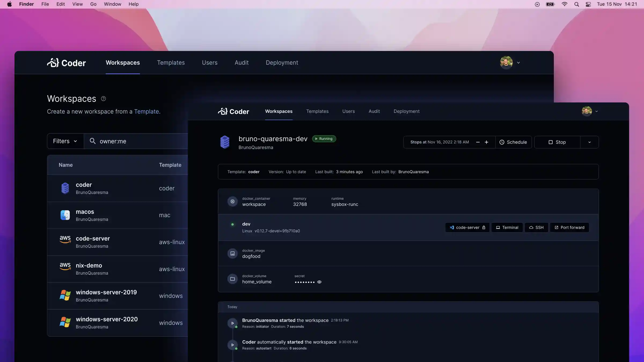Open Port forward for dev agent

click(569, 227)
